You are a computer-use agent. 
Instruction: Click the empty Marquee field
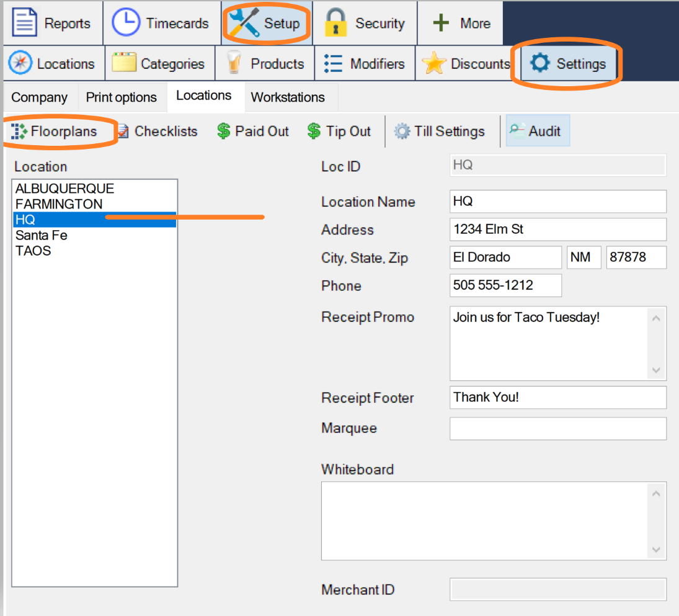point(557,429)
